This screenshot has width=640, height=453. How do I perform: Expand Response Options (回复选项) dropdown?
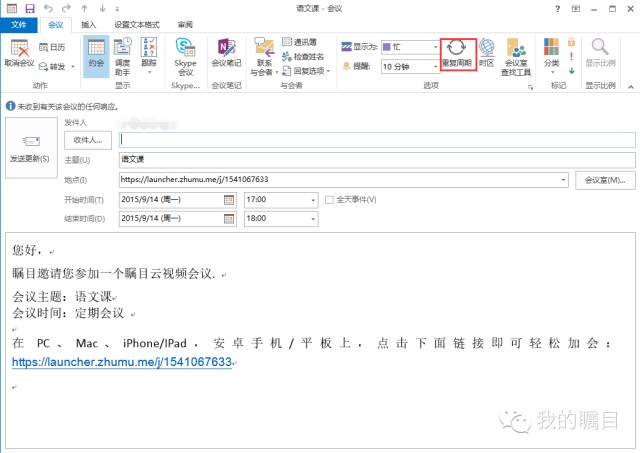pyautogui.click(x=328, y=71)
